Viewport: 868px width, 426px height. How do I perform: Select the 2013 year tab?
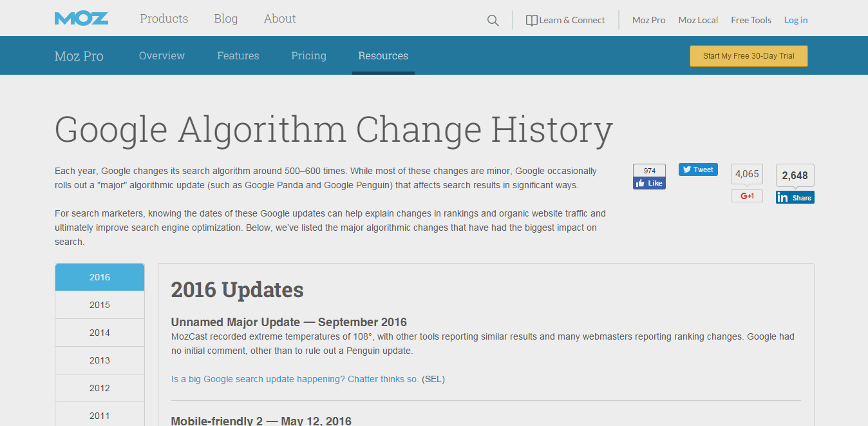tap(100, 360)
